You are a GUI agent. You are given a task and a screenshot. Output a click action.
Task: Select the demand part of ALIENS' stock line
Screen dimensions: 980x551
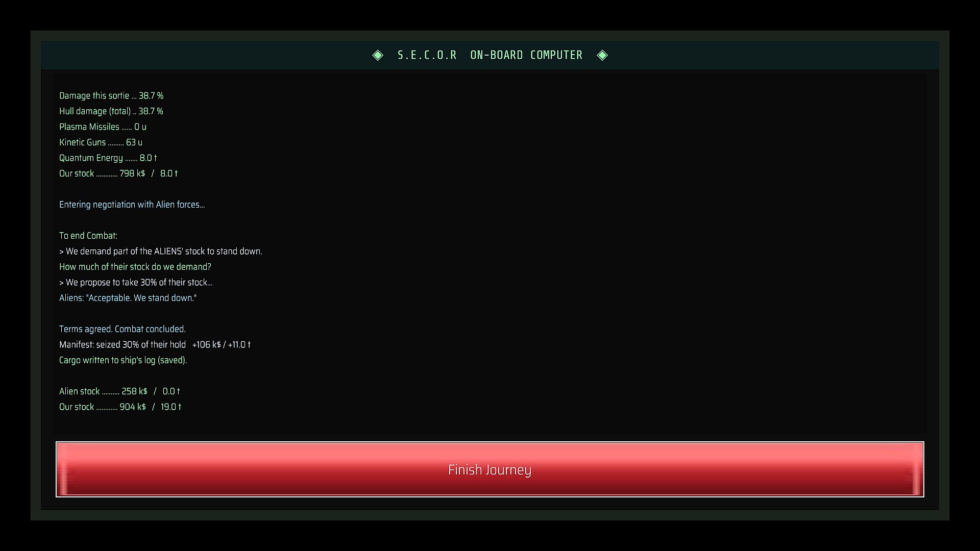[x=161, y=252]
